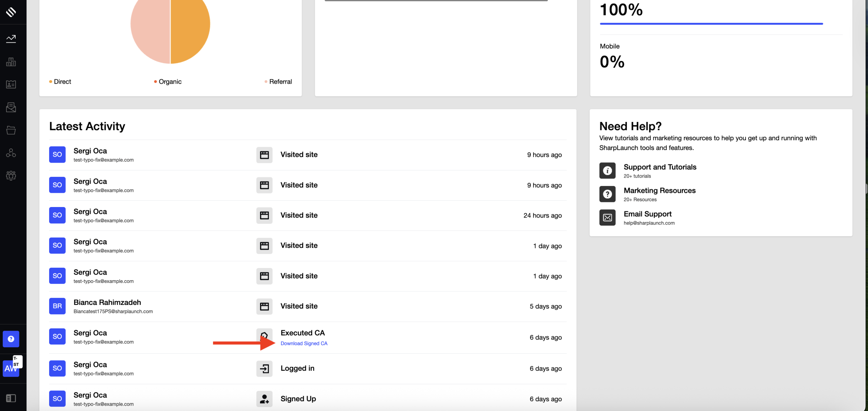
Task: Open the email campaigns envelope icon
Action: point(11,107)
